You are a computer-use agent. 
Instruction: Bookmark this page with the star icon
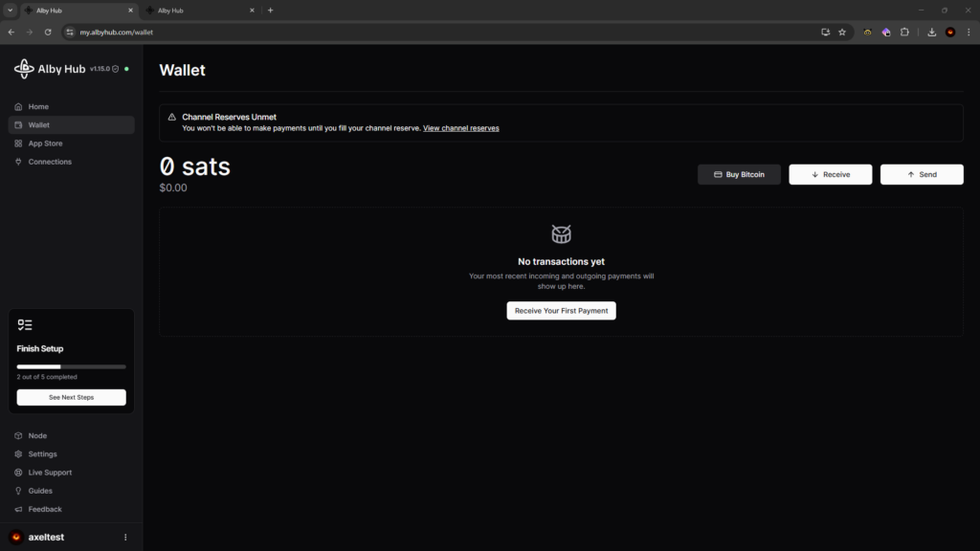tap(842, 32)
